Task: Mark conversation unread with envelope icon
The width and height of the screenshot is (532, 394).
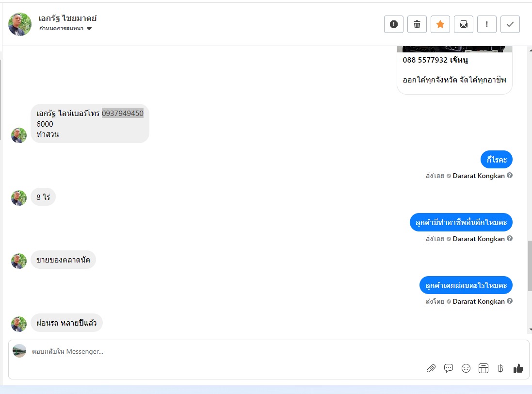Action: pyautogui.click(x=464, y=24)
